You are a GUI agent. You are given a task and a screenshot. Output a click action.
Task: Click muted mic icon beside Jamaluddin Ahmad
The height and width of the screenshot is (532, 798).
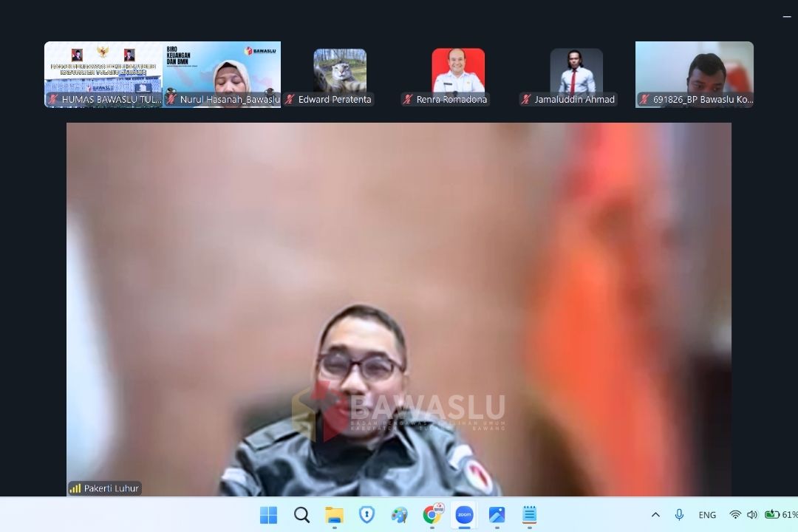point(526,99)
